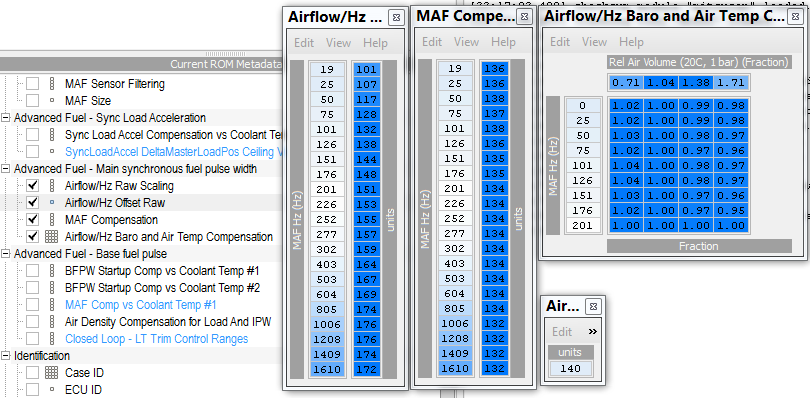Click the single-value icon beside ECU ID

(51, 389)
